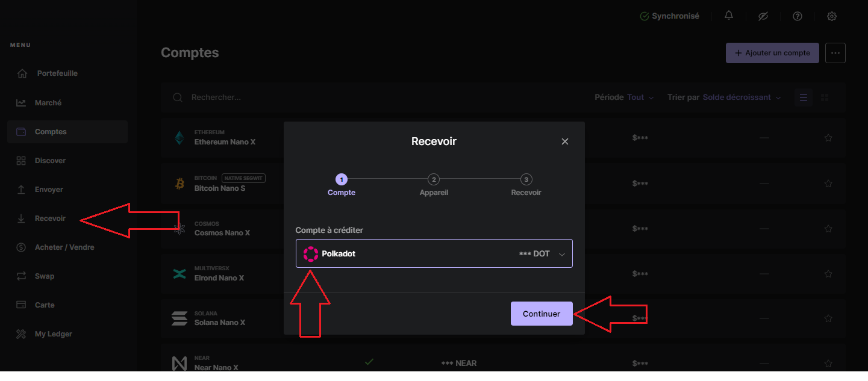Click the Synchronisé status indicator
868x381 pixels.
(x=669, y=16)
